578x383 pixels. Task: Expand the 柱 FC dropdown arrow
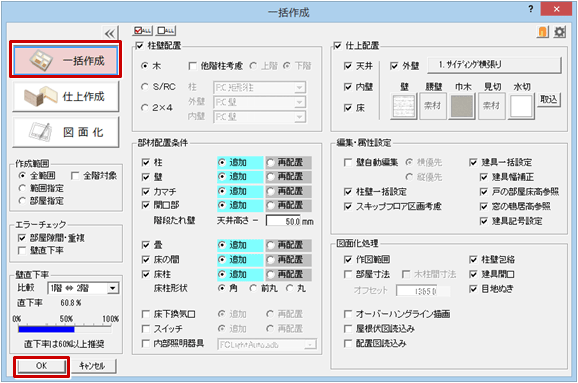coord(300,88)
